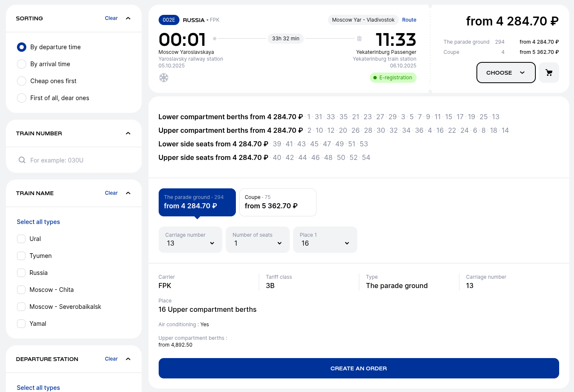Open the Number of seats dropdown

[x=258, y=240]
